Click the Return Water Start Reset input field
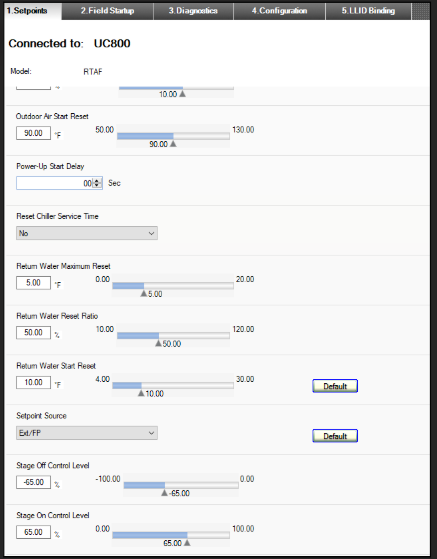The height and width of the screenshot is (559, 437). pyautogui.click(x=33, y=383)
